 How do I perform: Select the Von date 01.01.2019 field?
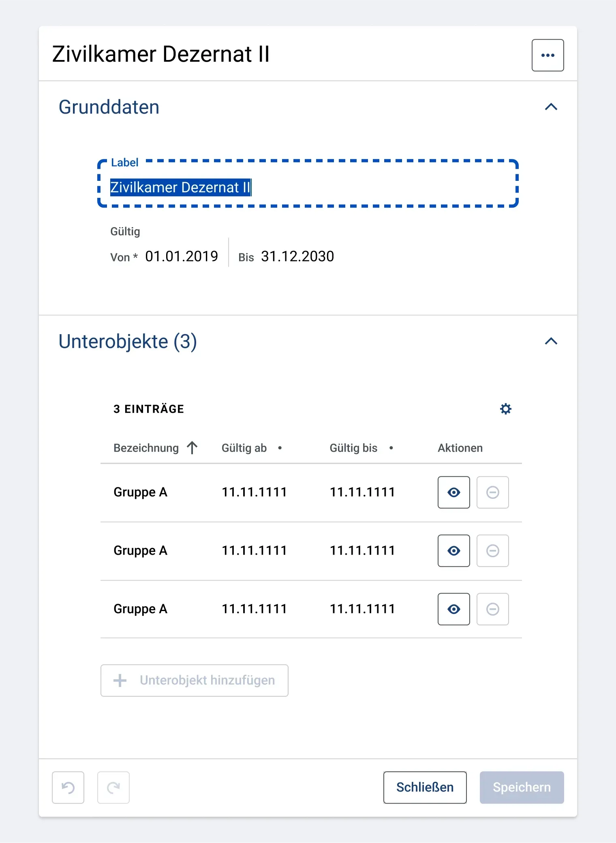(182, 256)
